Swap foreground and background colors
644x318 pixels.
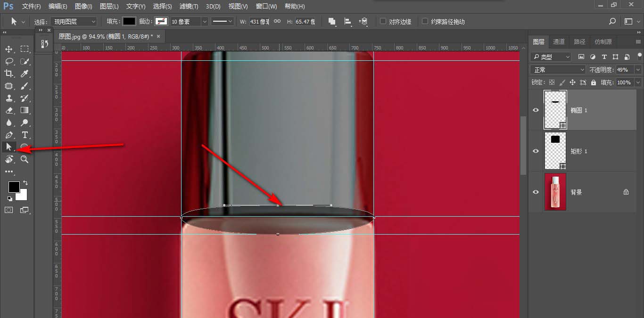(25, 182)
